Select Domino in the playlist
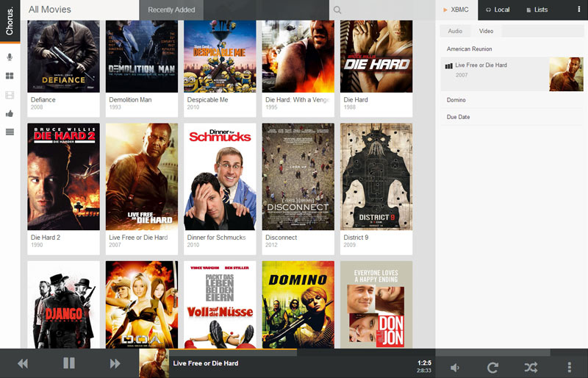This screenshot has width=588, height=378. tap(512, 100)
